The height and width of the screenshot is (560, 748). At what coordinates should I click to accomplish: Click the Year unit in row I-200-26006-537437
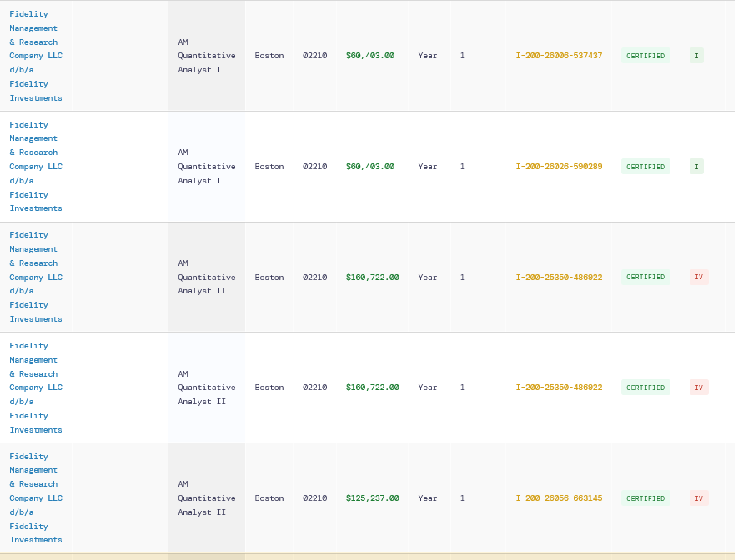(x=428, y=56)
